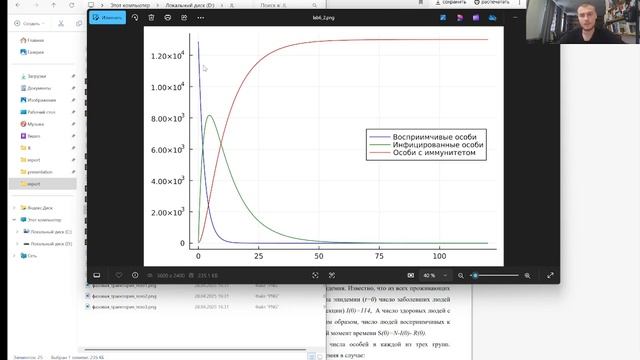640x360 pixels.
Task: Expand Локальный диск (D:) tree node
Action: point(18,244)
